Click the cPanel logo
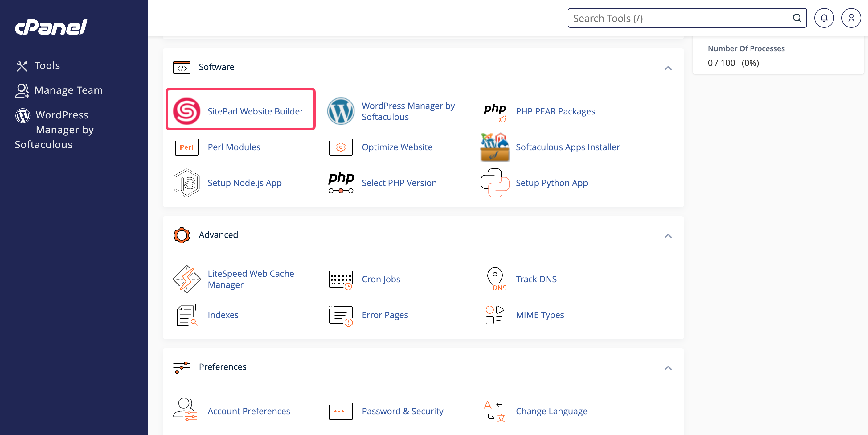868x435 pixels. [51, 27]
